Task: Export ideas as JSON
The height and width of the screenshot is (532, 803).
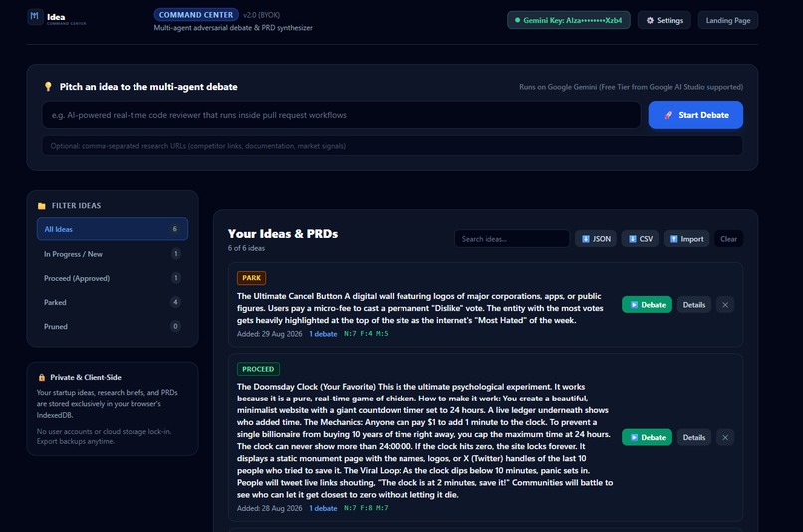Action: 596,239
